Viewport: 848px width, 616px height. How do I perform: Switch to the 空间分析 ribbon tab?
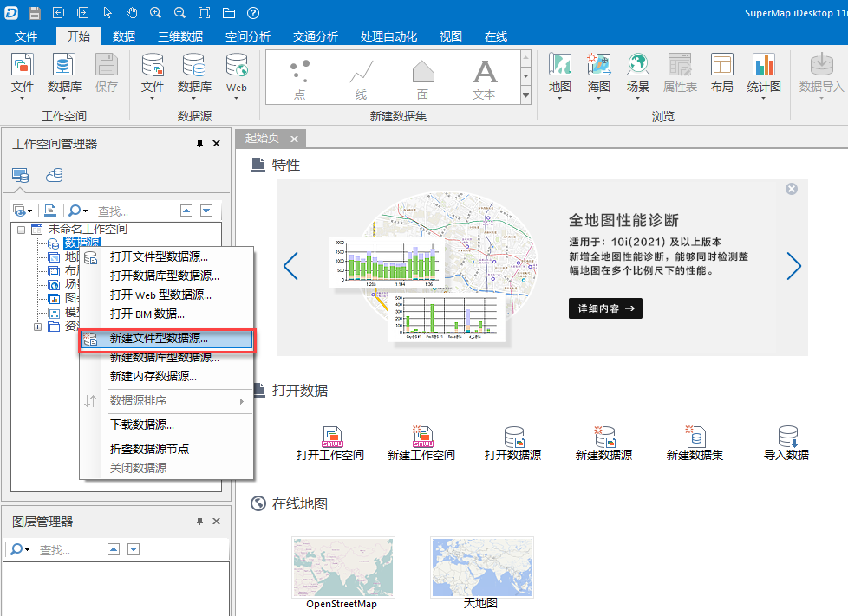point(248,36)
